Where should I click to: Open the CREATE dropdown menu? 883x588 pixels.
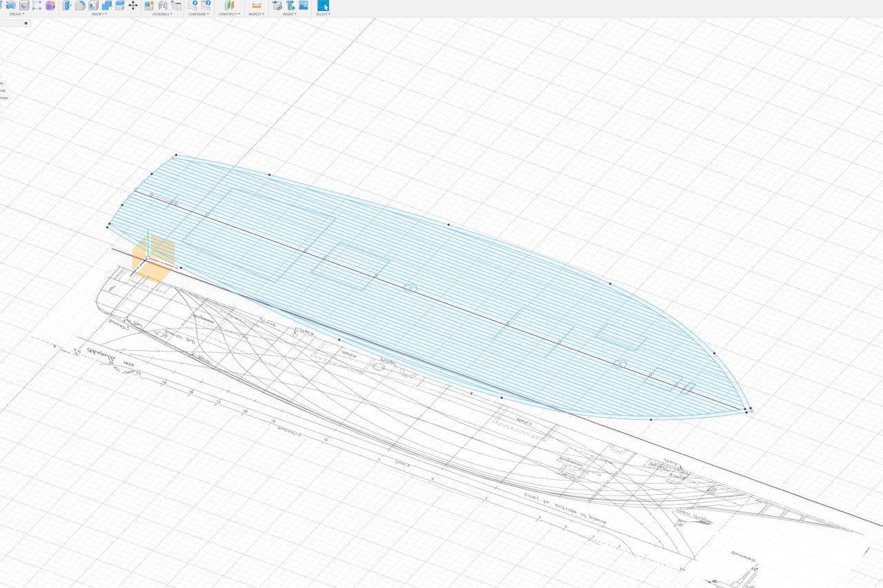(x=17, y=14)
